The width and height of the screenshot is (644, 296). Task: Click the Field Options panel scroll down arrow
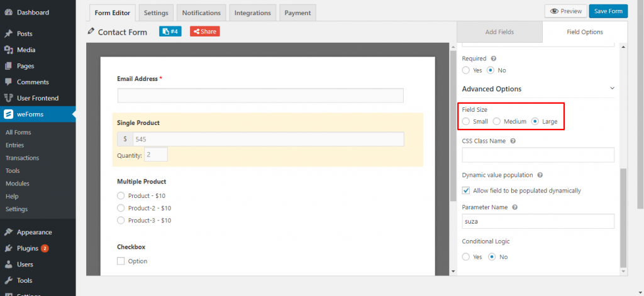623,271
